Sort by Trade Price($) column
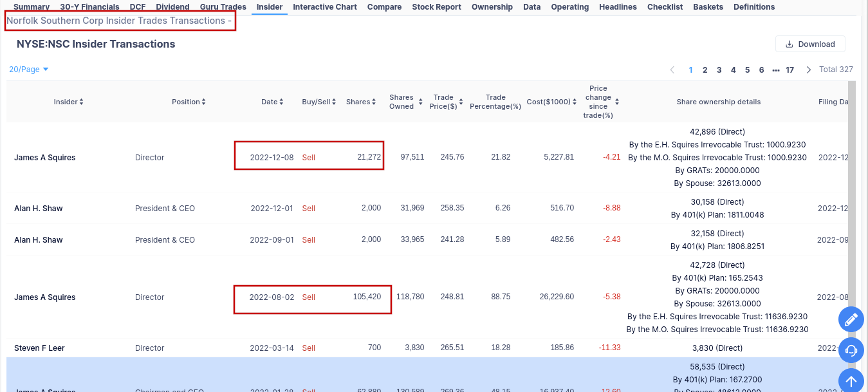 pos(446,102)
